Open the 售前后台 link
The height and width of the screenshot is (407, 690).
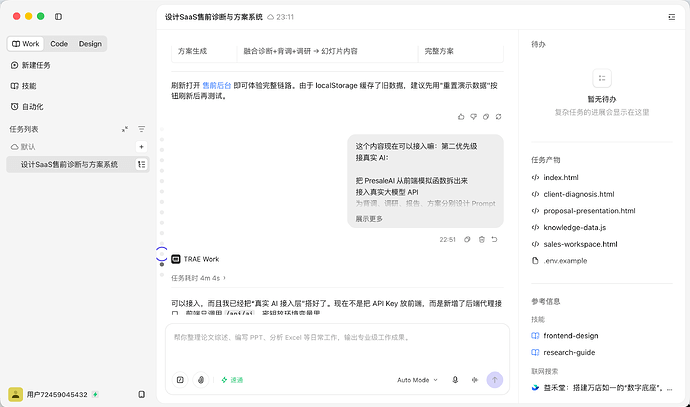tap(217, 85)
